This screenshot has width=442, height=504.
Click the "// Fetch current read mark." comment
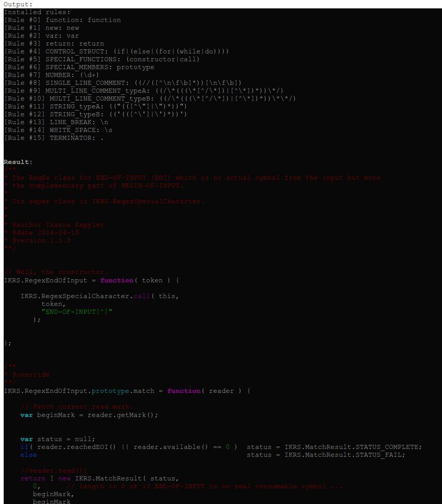(77, 407)
